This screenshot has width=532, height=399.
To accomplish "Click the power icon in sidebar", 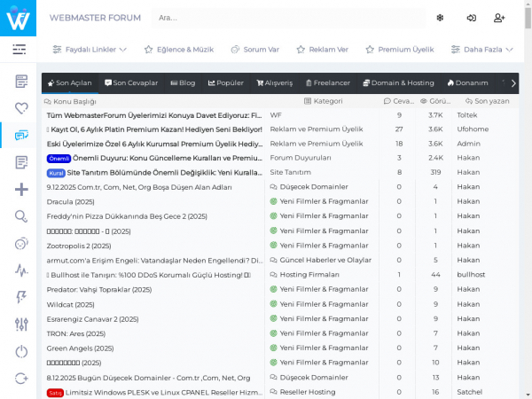I will point(21,351).
